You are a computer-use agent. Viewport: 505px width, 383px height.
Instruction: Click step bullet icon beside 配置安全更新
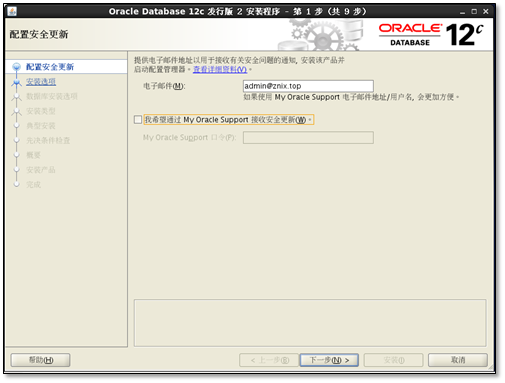click(x=16, y=67)
